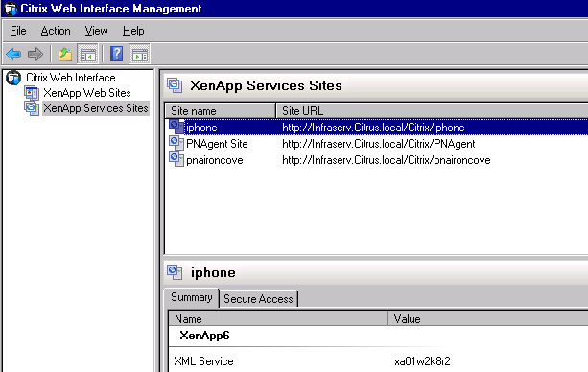Click the gray Forward arrow toolbar icon
The image size is (588, 372).
point(35,54)
